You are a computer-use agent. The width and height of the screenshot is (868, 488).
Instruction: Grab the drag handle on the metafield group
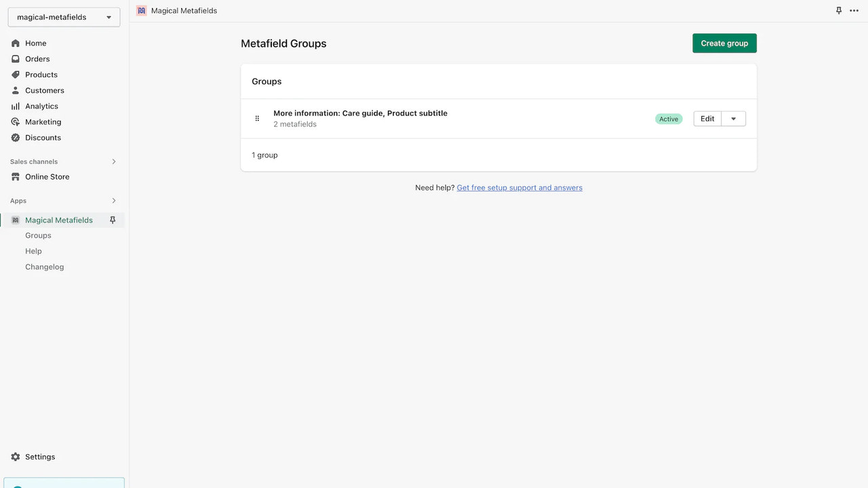257,118
